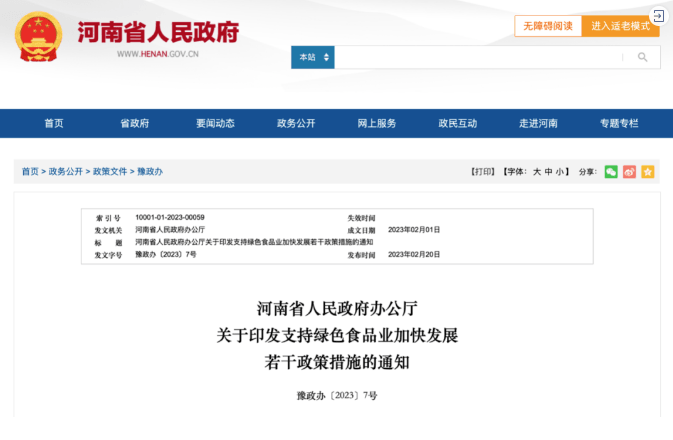Click the 无障碍阅读 button
Viewport: 673px width, 440px height.
click(548, 26)
